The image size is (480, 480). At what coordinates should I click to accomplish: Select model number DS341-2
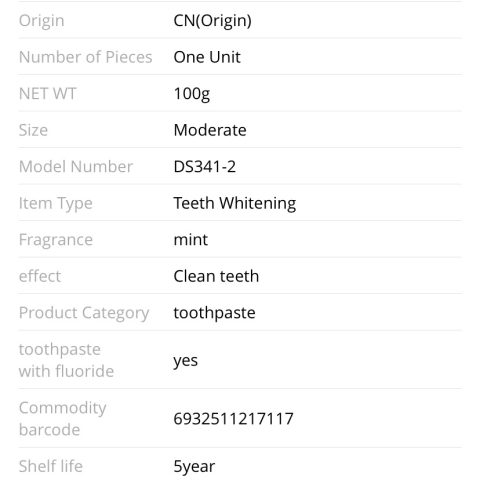point(205,167)
